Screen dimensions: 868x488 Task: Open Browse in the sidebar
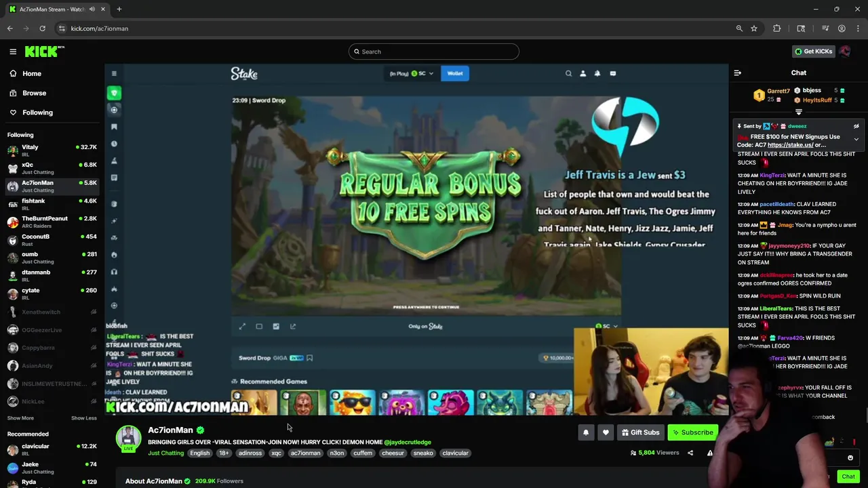pyautogui.click(x=34, y=93)
